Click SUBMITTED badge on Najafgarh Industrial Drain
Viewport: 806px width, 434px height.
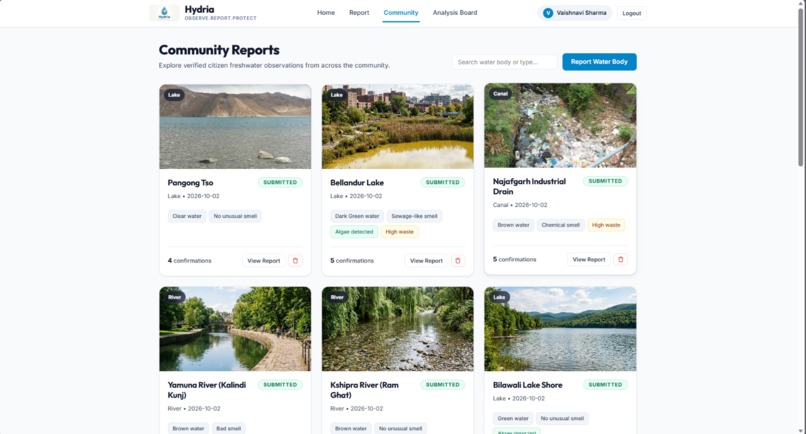click(x=605, y=181)
